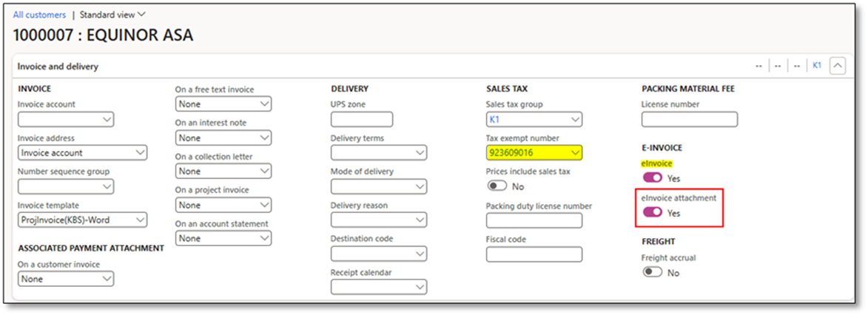Open the Receipt calendar dropdown
This screenshot has height=315, width=868.
click(x=378, y=287)
